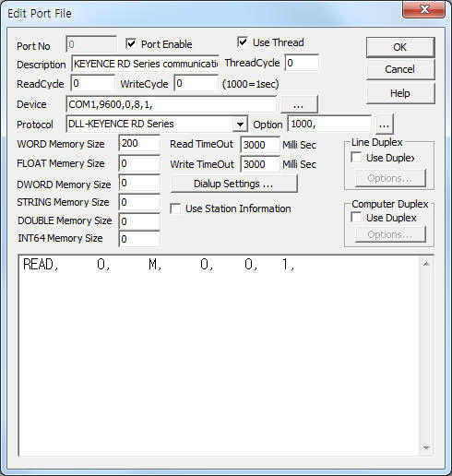452x476 pixels.
Task: Click the WriteCycle input field
Action: (196, 84)
